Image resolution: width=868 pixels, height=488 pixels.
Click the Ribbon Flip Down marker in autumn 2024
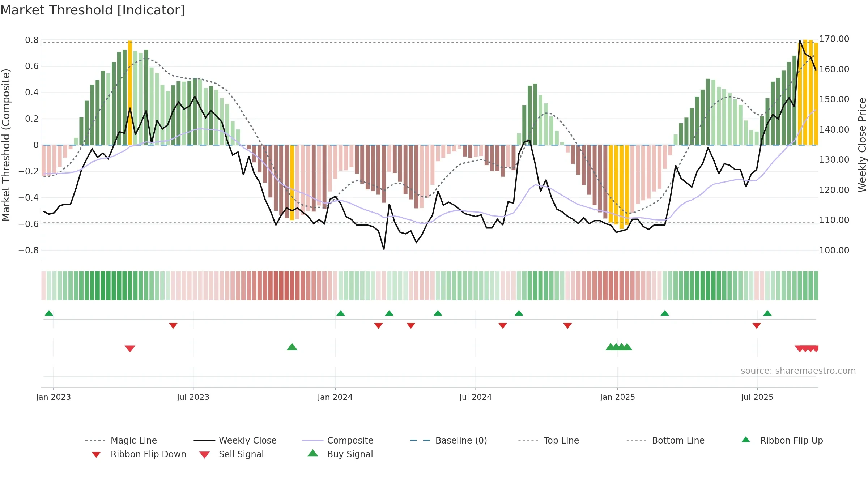567,326
